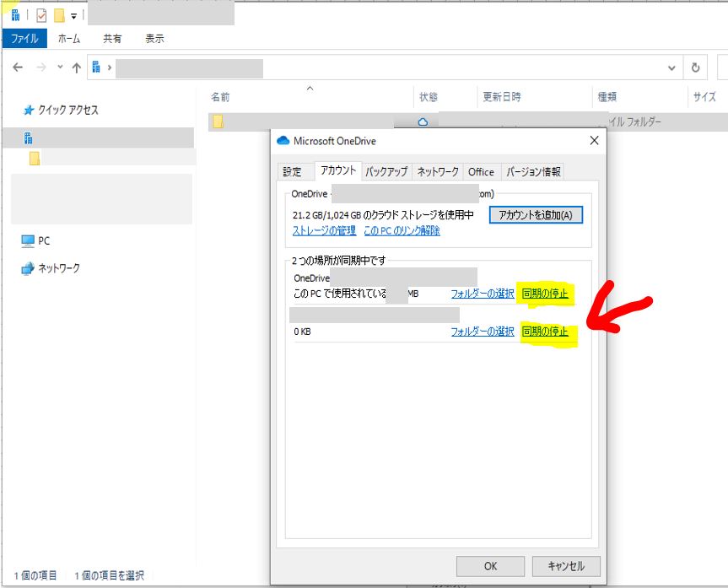This screenshot has width=728, height=588.
Task: Open the ストレージの管理 link
Action: coord(324,230)
